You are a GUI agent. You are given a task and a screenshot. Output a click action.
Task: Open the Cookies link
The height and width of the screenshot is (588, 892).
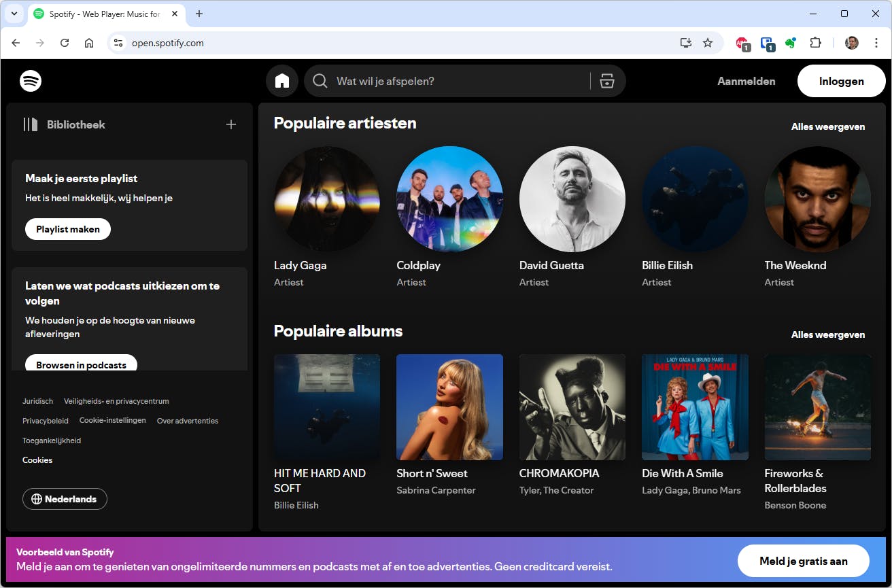click(x=37, y=460)
